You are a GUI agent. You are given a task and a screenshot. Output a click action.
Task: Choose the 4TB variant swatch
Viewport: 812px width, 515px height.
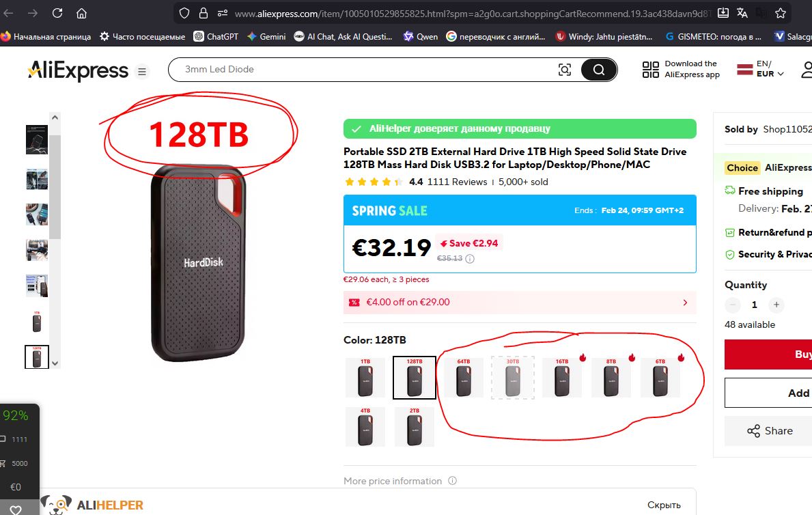click(x=365, y=427)
